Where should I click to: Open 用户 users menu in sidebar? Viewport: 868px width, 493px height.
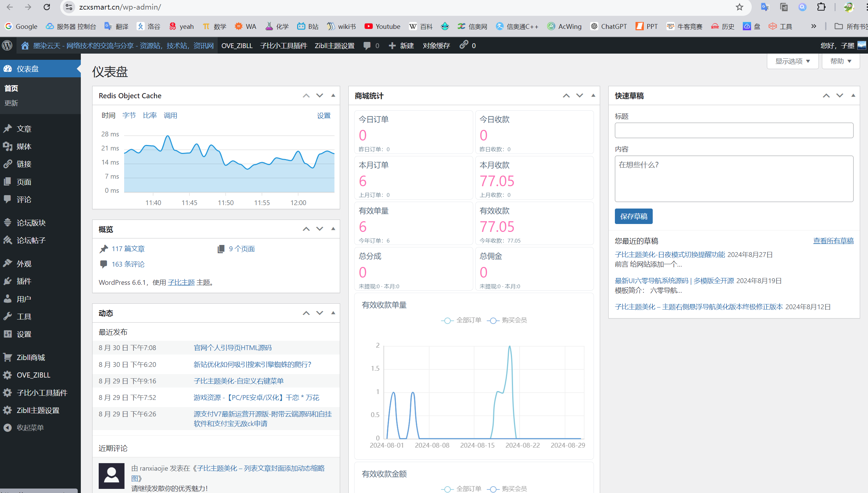(x=40, y=299)
